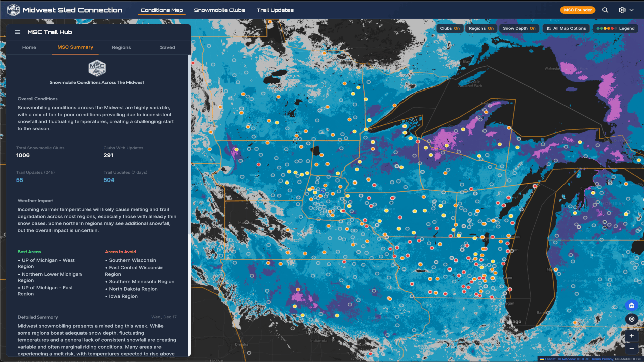
Task: Go to the Trail Updates tab
Action: (275, 10)
